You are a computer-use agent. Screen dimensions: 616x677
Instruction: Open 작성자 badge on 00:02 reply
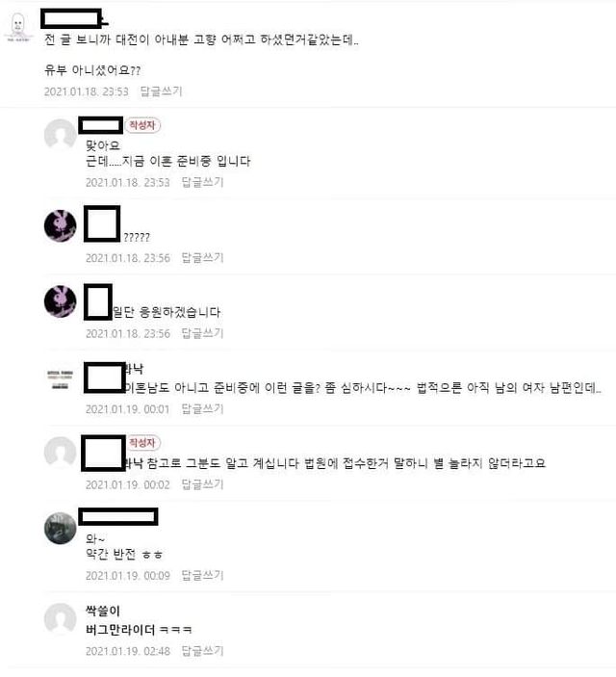tap(143, 443)
